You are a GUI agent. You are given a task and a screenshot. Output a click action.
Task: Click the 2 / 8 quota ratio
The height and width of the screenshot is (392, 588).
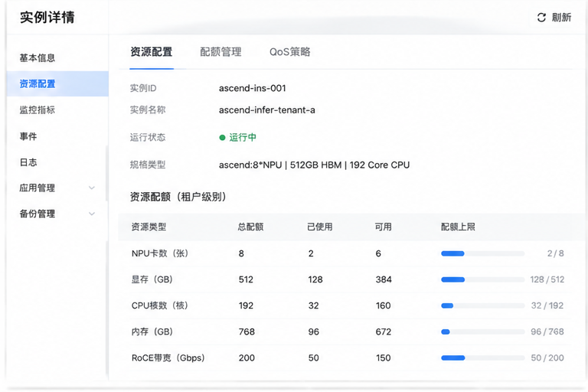click(x=555, y=253)
